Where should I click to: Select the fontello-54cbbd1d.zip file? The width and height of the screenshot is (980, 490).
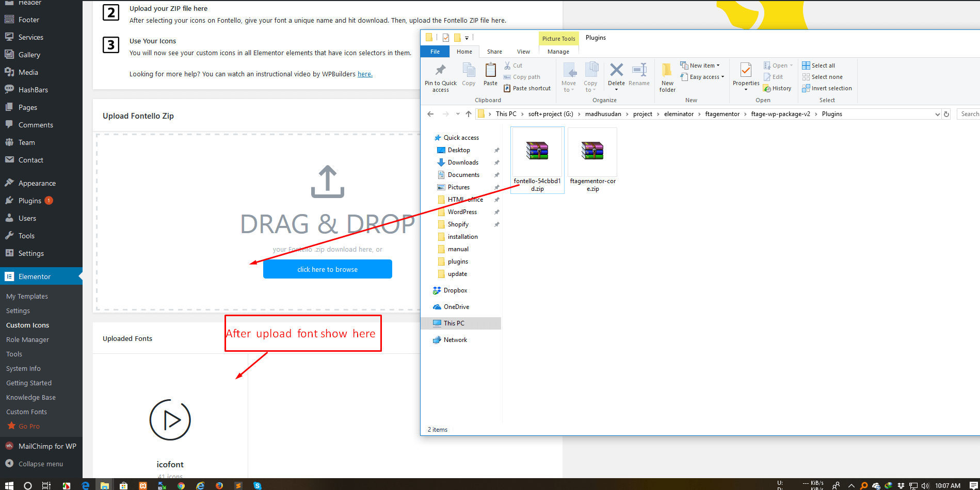pos(537,161)
